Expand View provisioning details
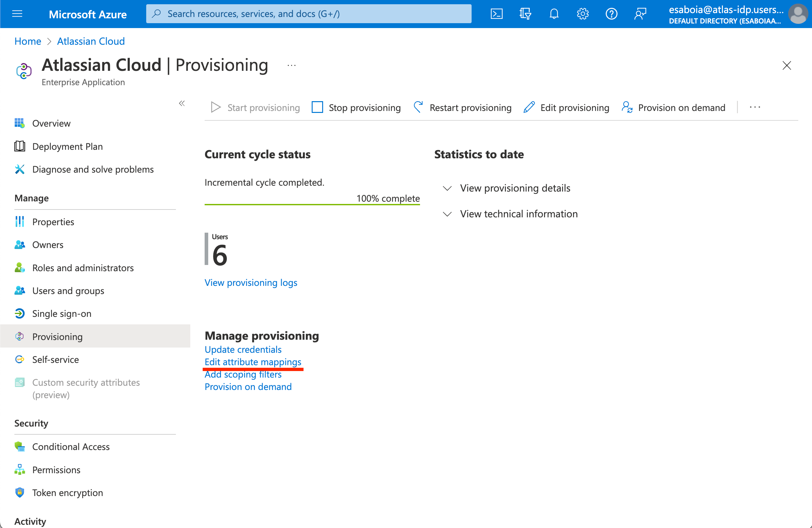This screenshot has height=528, width=812. click(x=506, y=188)
